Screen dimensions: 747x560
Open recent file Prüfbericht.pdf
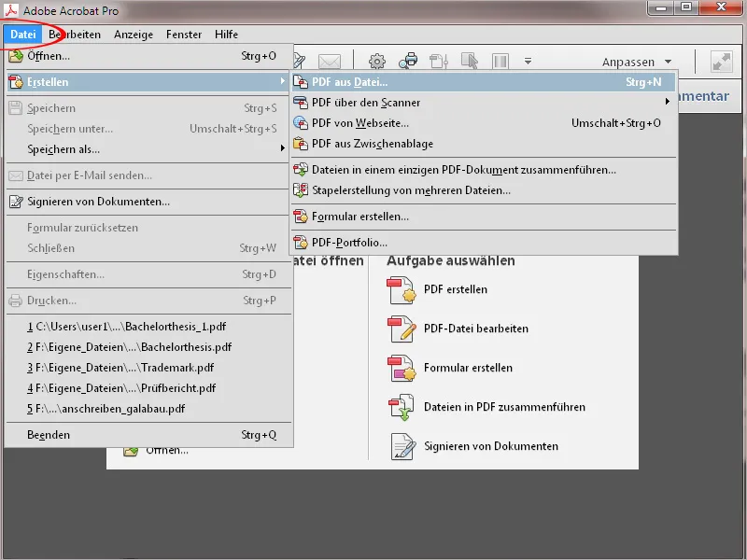149,388
